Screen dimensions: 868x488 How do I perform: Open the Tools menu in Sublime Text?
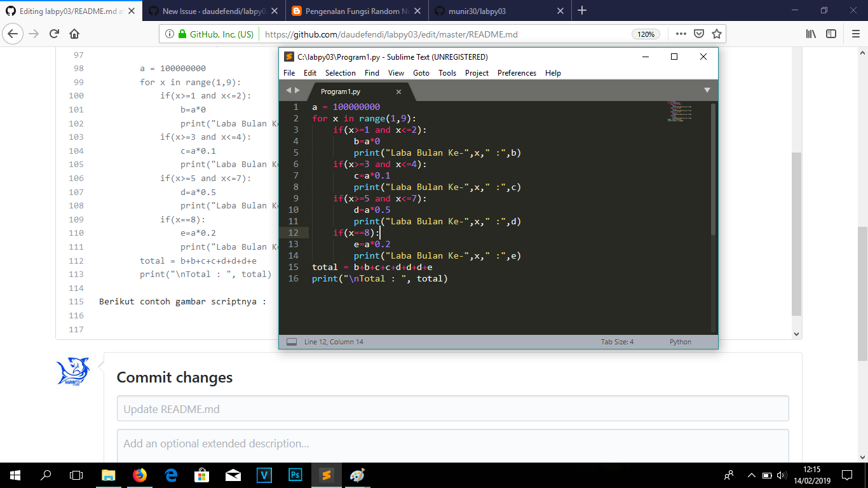click(447, 72)
